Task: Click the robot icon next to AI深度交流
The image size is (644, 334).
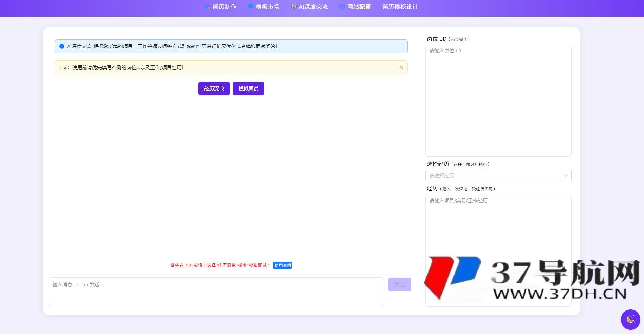Action: [293, 6]
